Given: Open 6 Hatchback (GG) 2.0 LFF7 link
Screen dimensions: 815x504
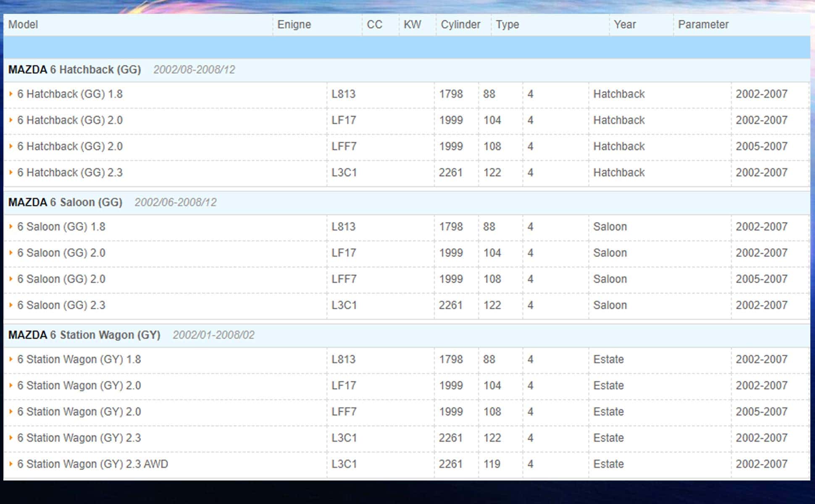Looking at the screenshot, I should tap(70, 147).
